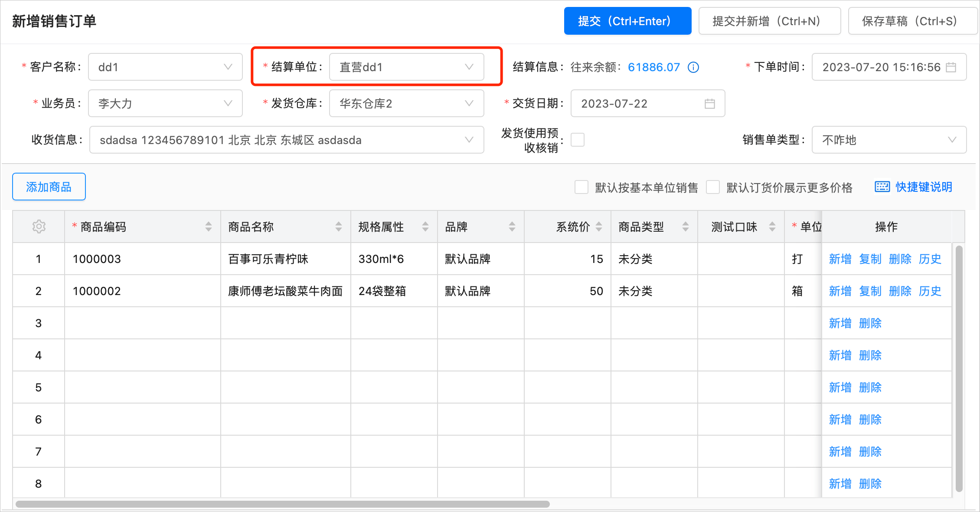Enable 默认订货价展示更多价格 checkbox
The image size is (980, 512).
coord(713,187)
